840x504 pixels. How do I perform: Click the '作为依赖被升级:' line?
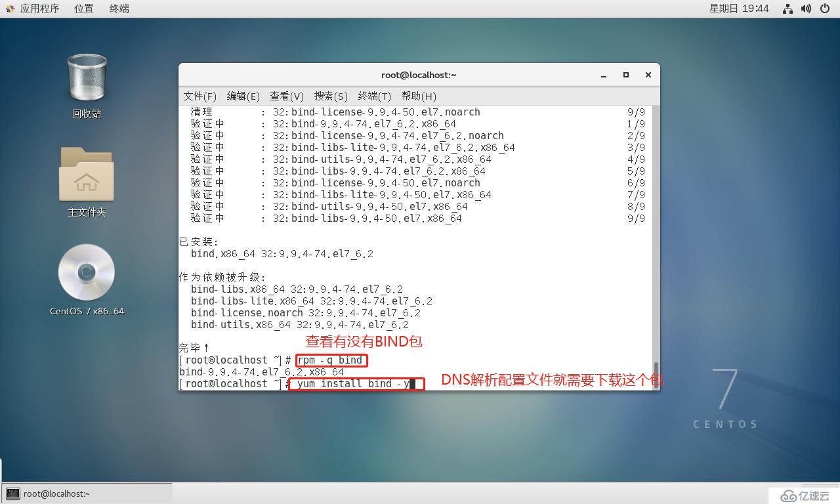click(x=222, y=278)
